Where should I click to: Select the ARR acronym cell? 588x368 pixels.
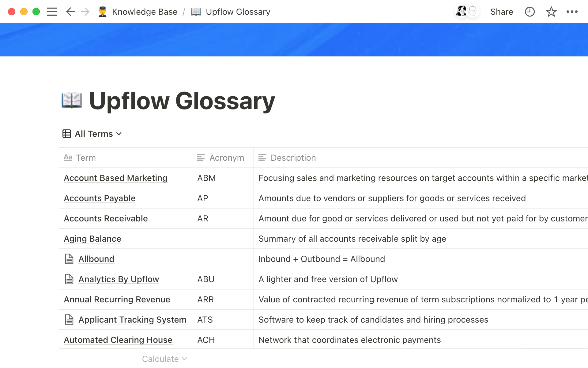tap(223, 299)
